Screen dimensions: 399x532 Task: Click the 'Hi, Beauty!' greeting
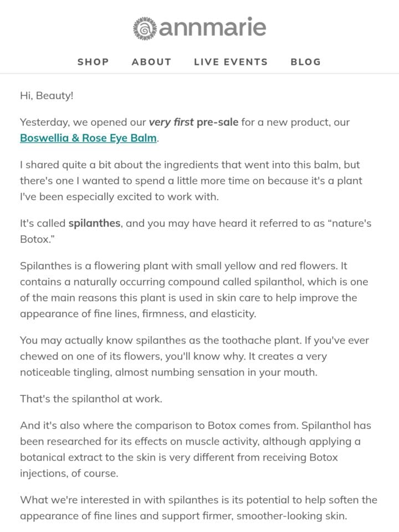tap(47, 96)
